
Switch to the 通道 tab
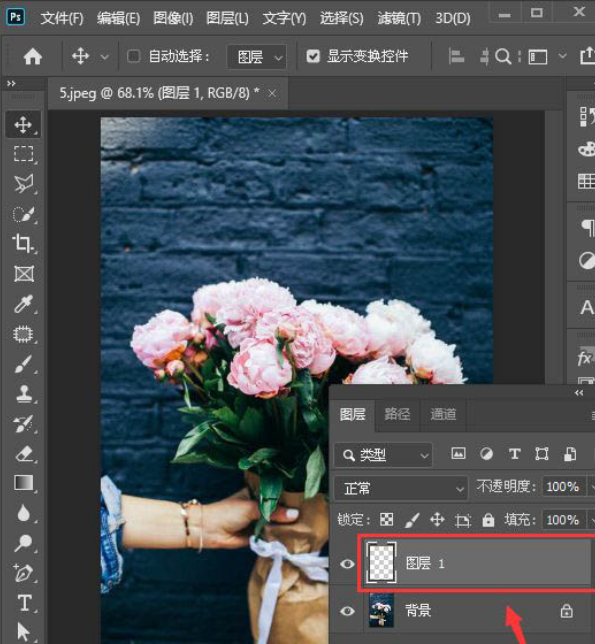tap(443, 414)
